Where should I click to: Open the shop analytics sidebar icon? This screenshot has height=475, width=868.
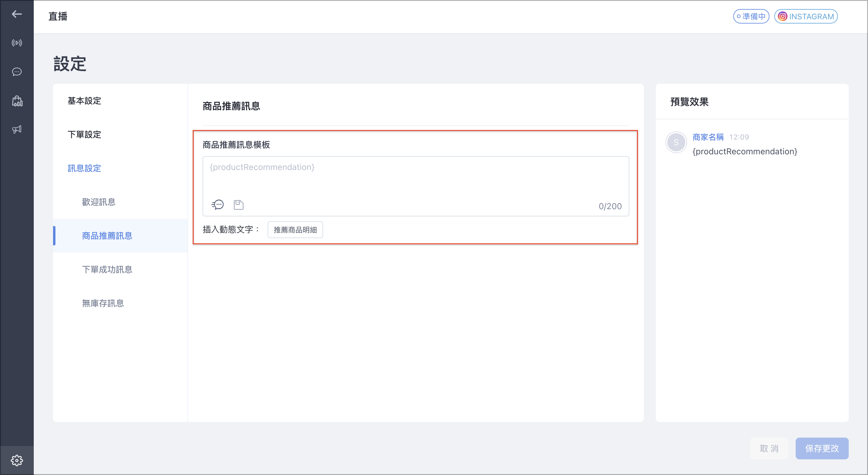coord(17,101)
